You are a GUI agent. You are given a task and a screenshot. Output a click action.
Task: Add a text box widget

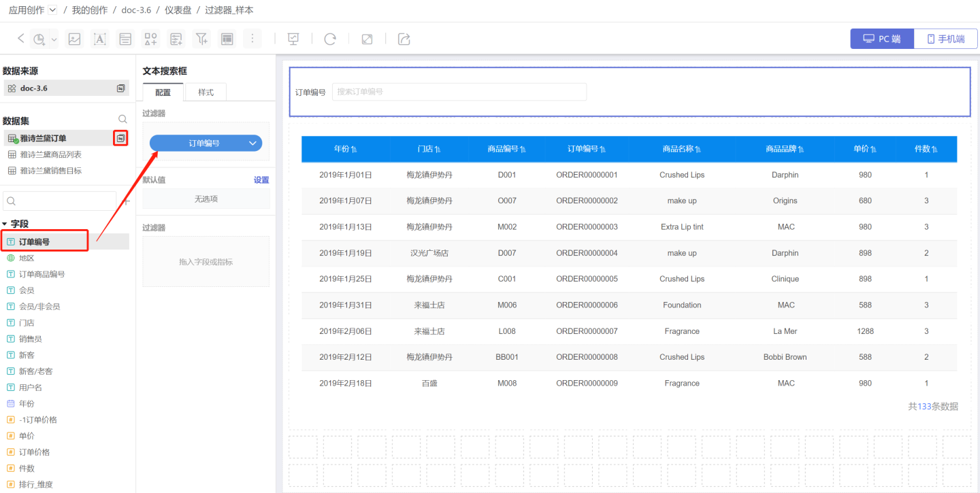pos(100,39)
